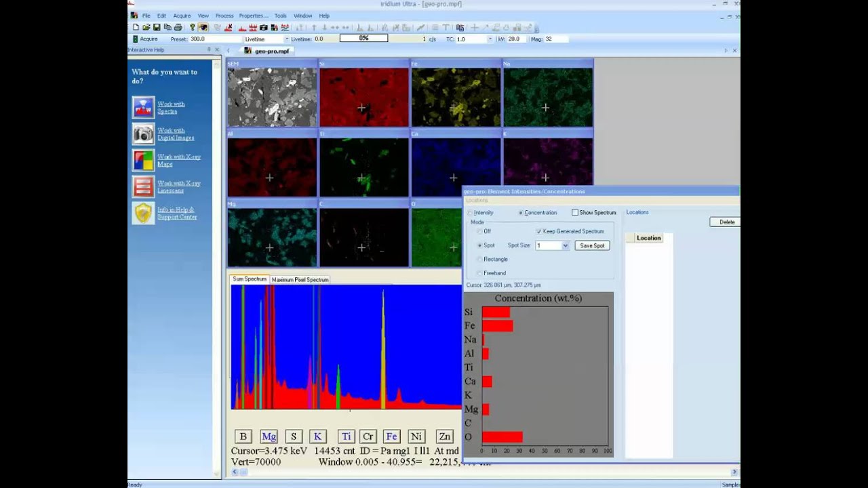Open Work with X-ray Linescans icon

pos(144,187)
